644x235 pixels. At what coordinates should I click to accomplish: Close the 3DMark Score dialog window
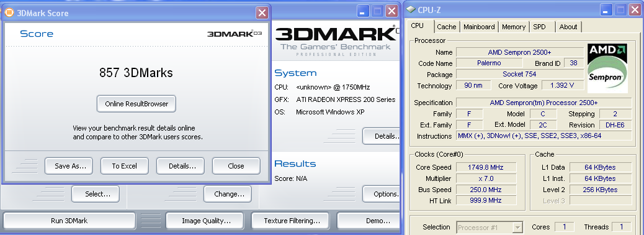pos(262,13)
